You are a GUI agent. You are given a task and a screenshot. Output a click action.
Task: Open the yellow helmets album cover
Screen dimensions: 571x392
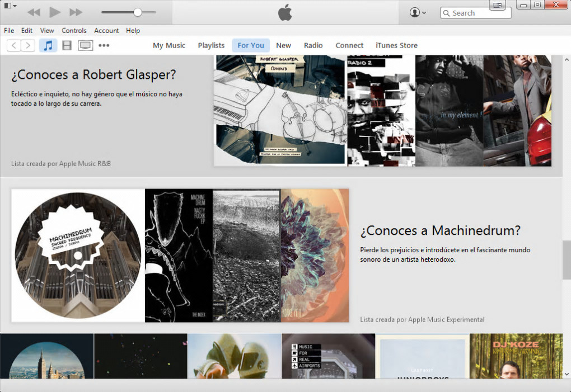(x=235, y=356)
